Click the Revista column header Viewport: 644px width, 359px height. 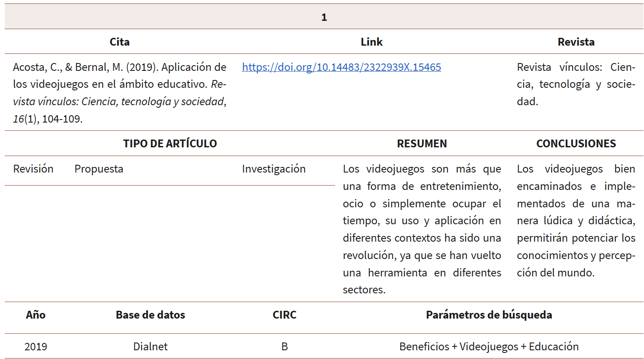tap(577, 42)
